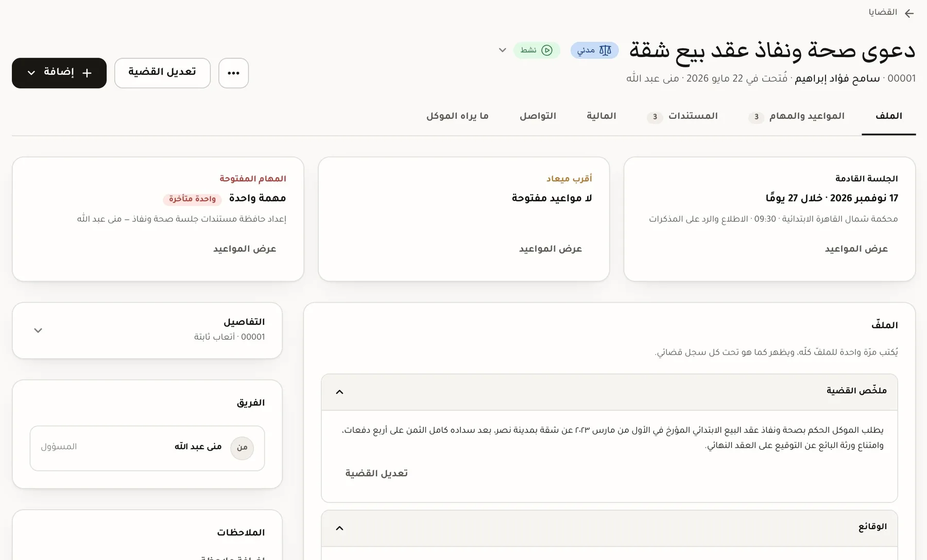Click the القضايا breadcrumb text

pos(883,12)
